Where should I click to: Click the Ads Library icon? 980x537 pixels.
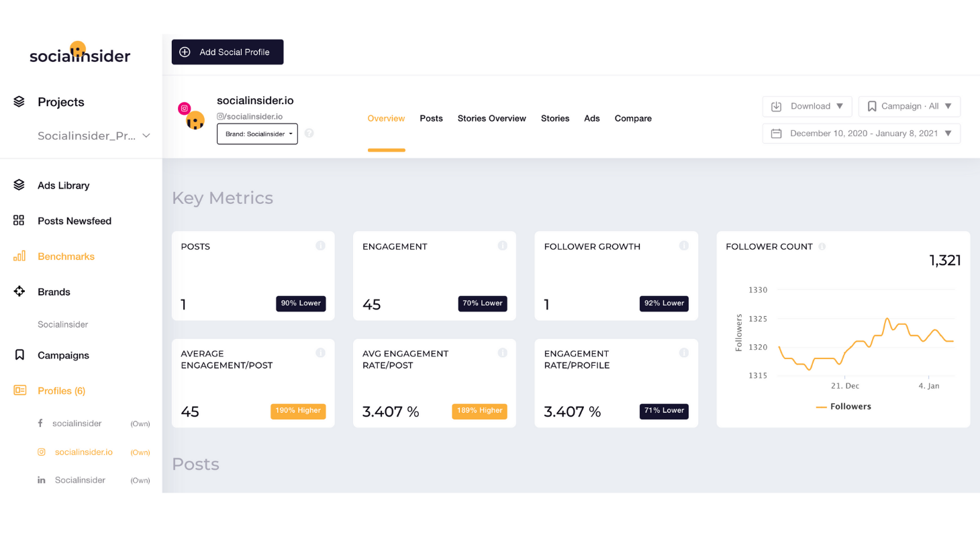(x=19, y=185)
